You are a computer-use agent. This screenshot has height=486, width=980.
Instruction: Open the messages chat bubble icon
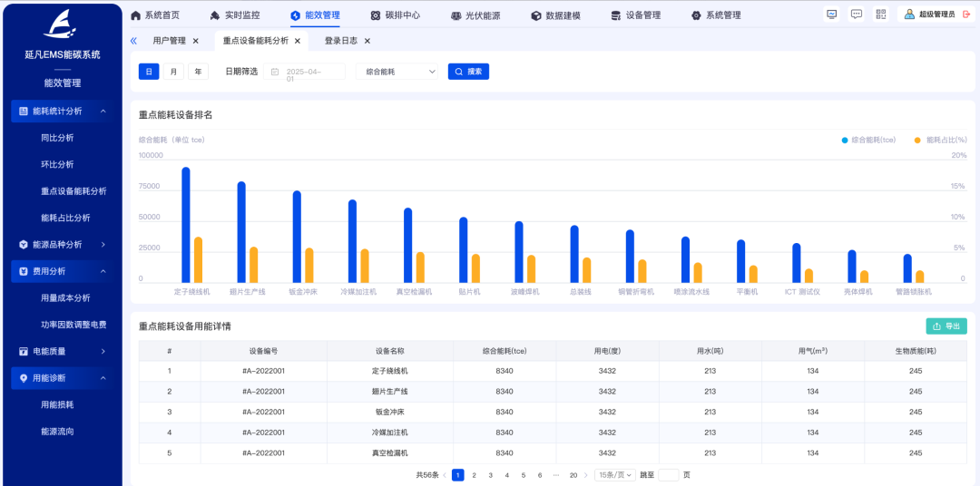tap(856, 15)
